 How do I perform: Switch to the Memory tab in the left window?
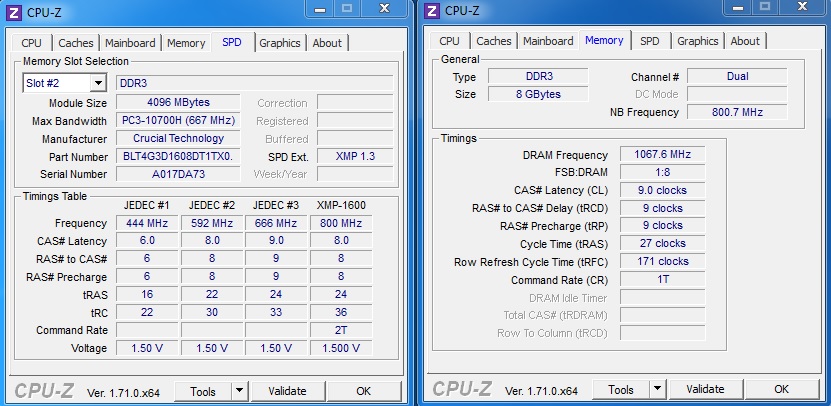(x=186, y=43)
